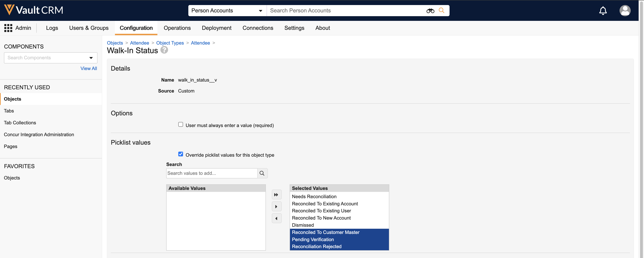Image resolution: width=644 pixels, height=258 pixels.
Task: Click the single right-arrow add button
Action: (x=276, y=207)
